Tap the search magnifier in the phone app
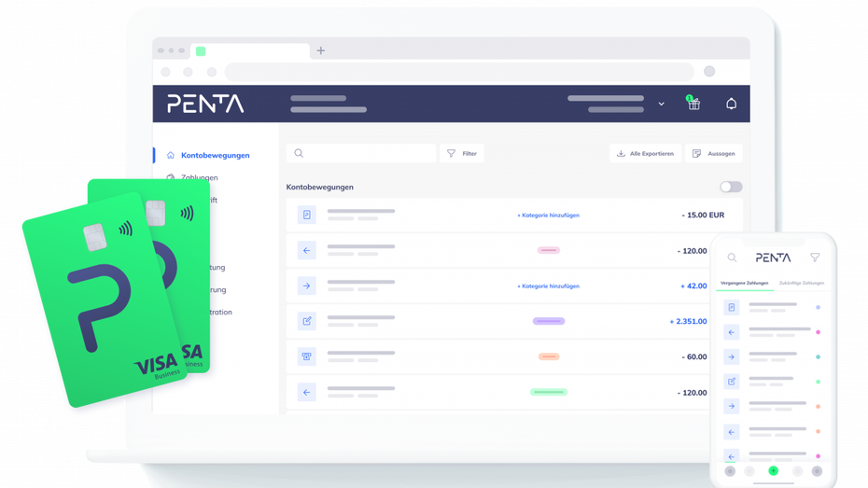The image size is (868, 488). [732, 258]
